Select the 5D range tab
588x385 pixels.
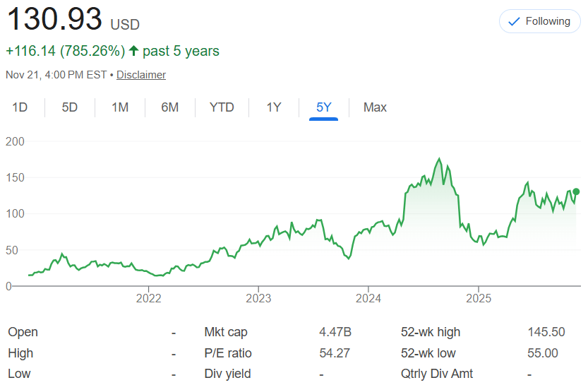[x=70, y=107]
